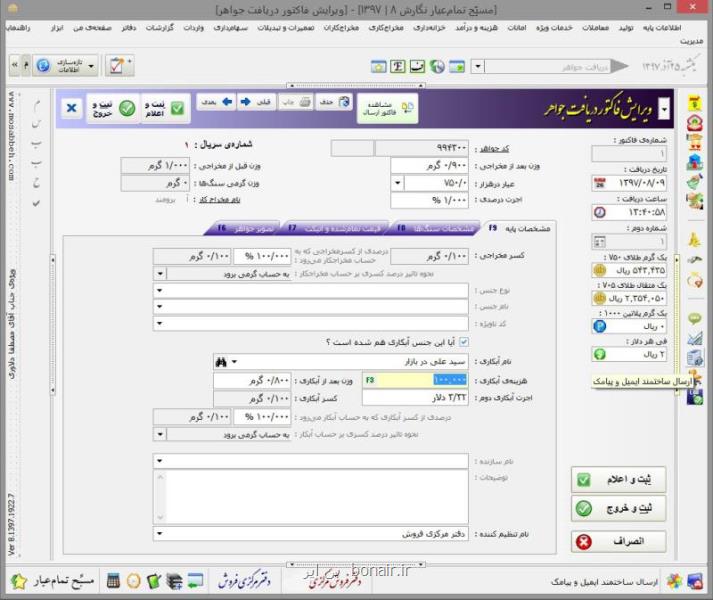Expand the عیار درهزار carat dropdown
The image size is (713, 600).
click(x=398, y=183)
